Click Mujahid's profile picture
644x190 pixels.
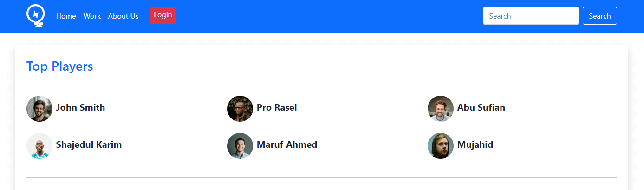point(441,146)
